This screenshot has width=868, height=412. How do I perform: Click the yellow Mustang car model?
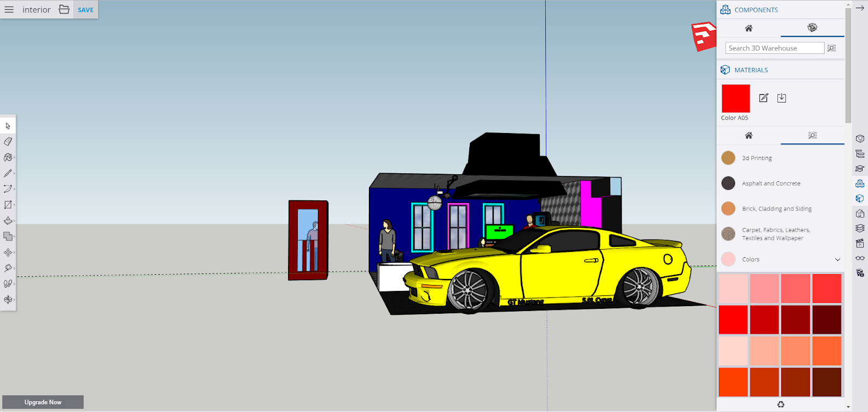548,269
